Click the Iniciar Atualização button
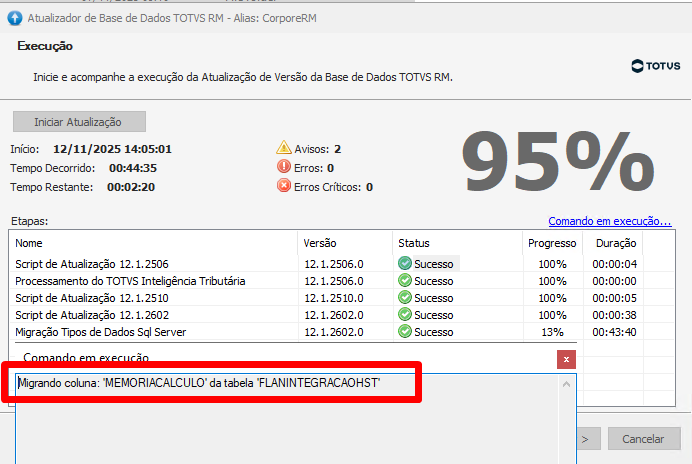Image resolution: width=692 pixels, height=464 pixels. (x=79, y=122)
